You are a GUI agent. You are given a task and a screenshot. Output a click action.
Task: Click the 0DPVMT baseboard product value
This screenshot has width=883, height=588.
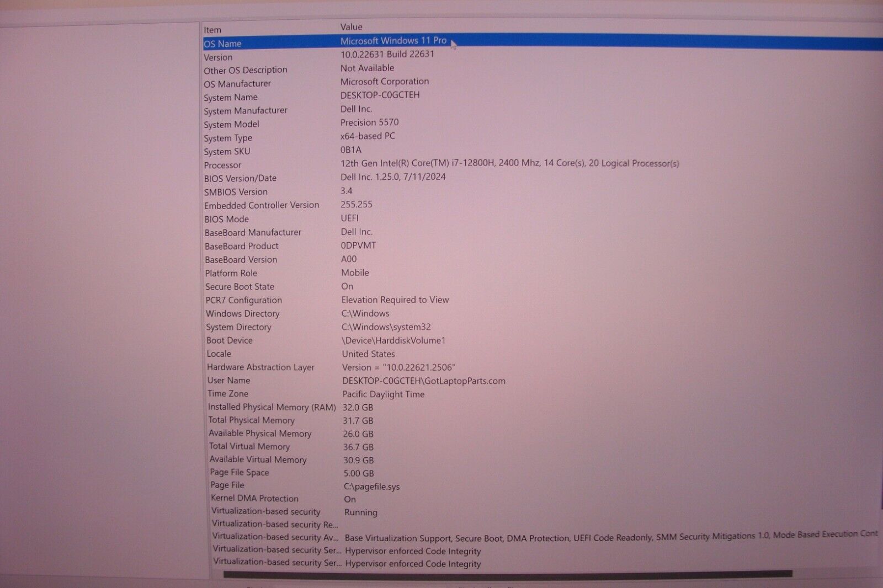point(358,245)
